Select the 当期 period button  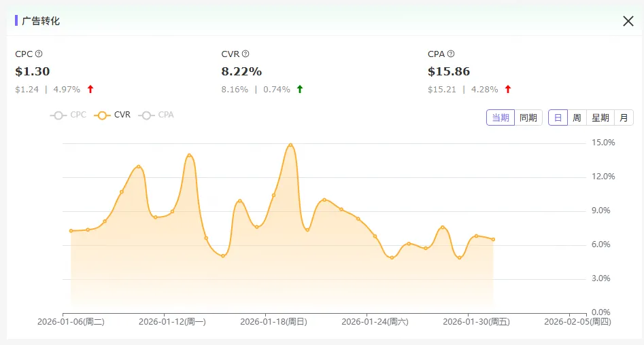point(500,117)
